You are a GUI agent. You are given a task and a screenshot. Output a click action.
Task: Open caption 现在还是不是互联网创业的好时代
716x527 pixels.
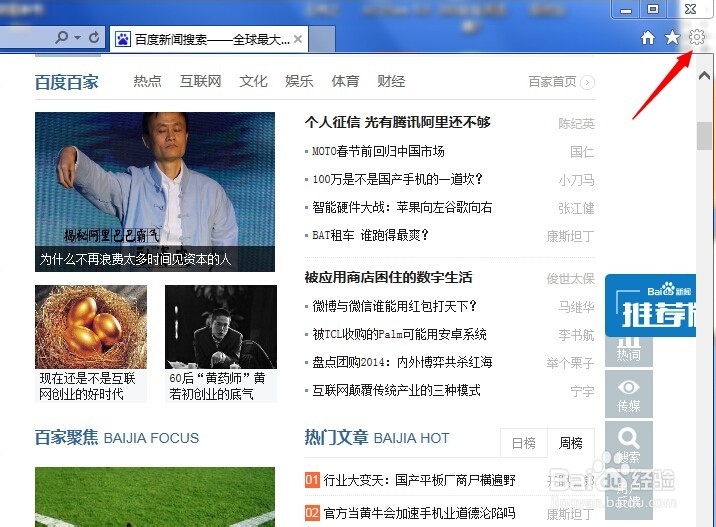point(87,386)
